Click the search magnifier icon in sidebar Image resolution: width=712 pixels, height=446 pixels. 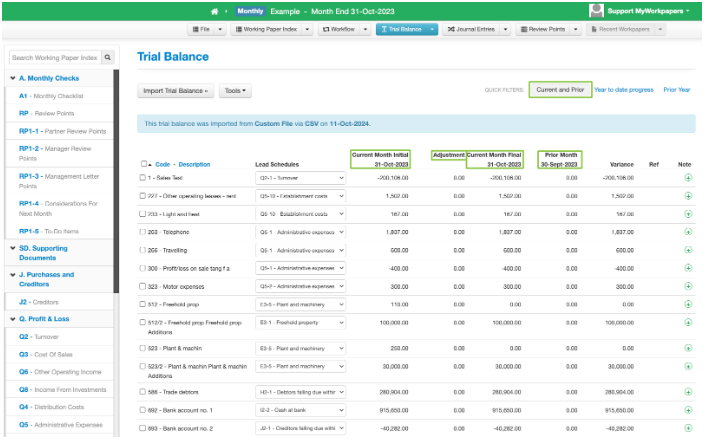coord(108,58)
